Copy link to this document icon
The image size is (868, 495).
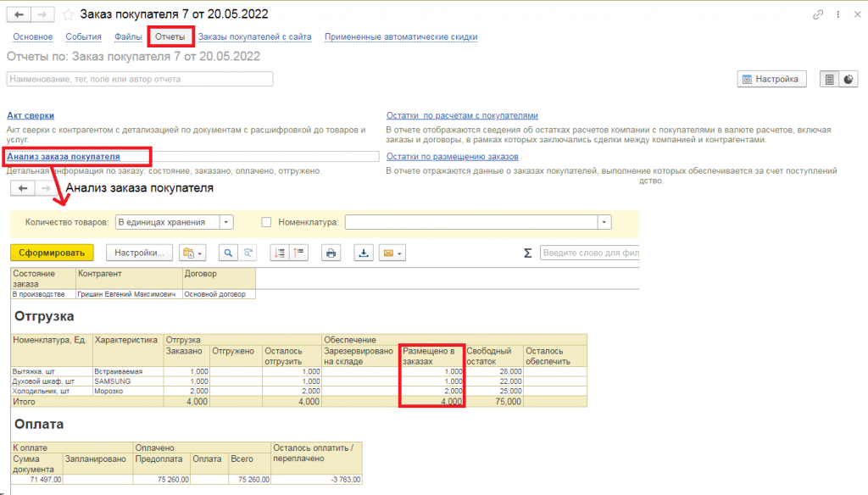pyautogui.click(x=818, y=15)
